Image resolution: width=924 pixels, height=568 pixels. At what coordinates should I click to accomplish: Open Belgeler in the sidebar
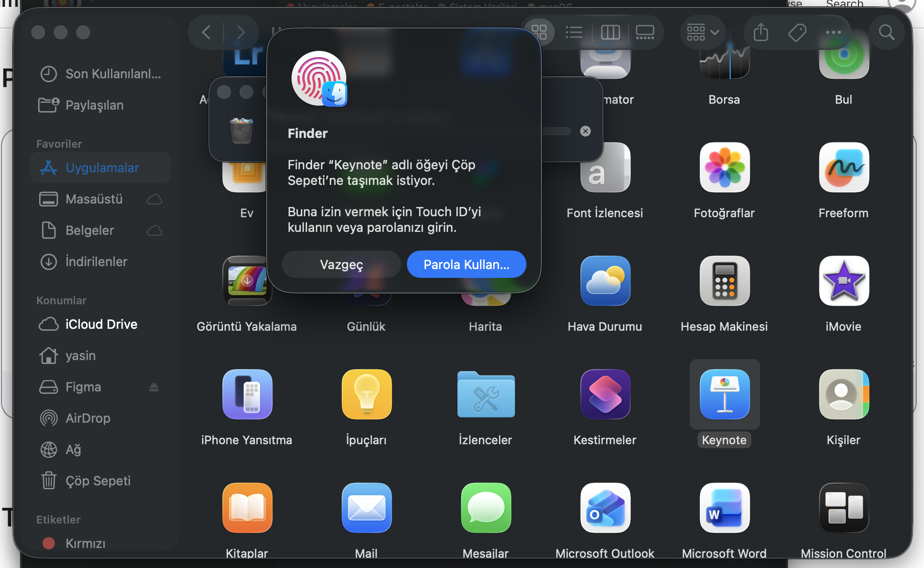(x=100, y=230)
